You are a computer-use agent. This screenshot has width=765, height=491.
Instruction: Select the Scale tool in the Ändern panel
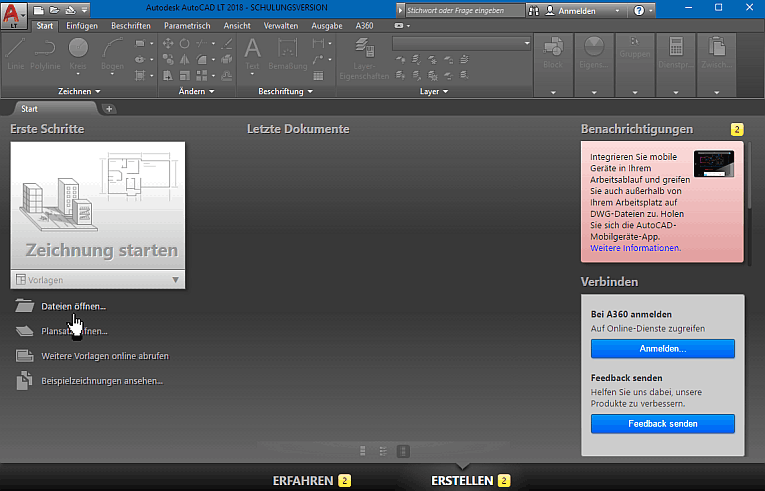click(184, 76)
